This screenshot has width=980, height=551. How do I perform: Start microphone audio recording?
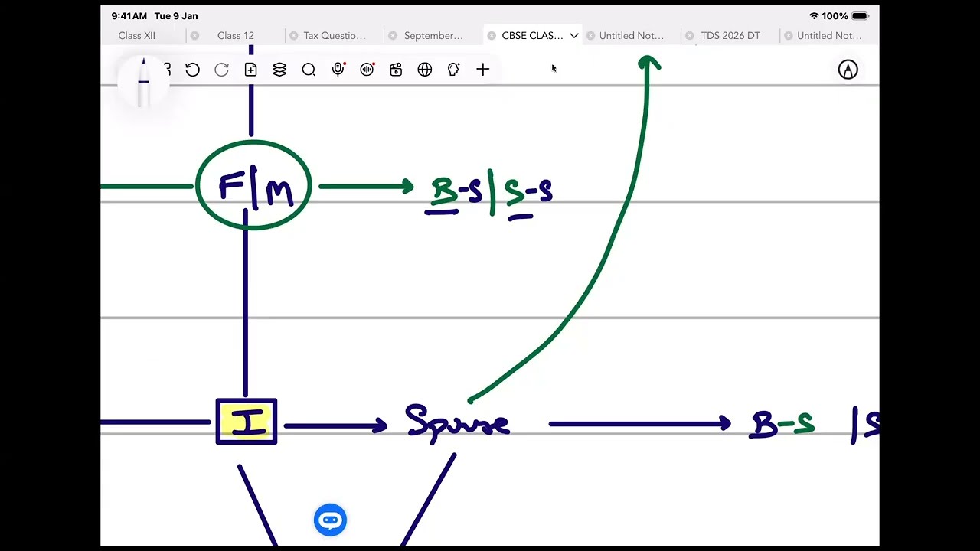[338, 70]
